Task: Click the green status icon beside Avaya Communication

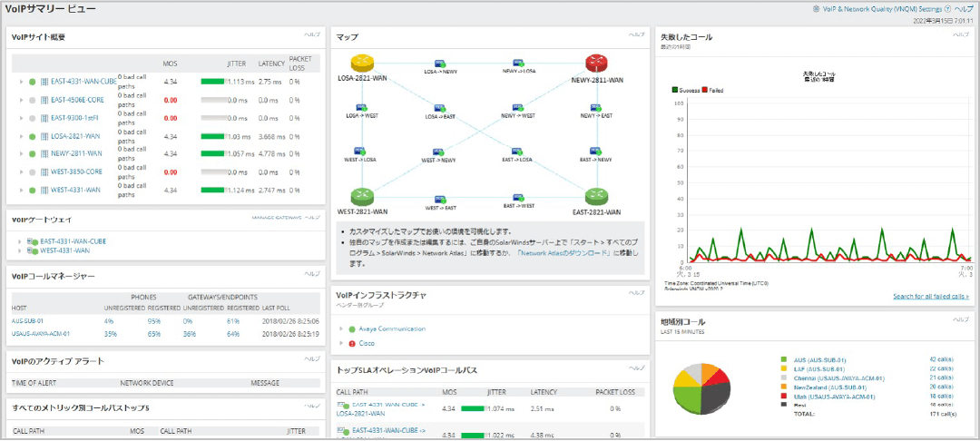Action: (352, 329)
